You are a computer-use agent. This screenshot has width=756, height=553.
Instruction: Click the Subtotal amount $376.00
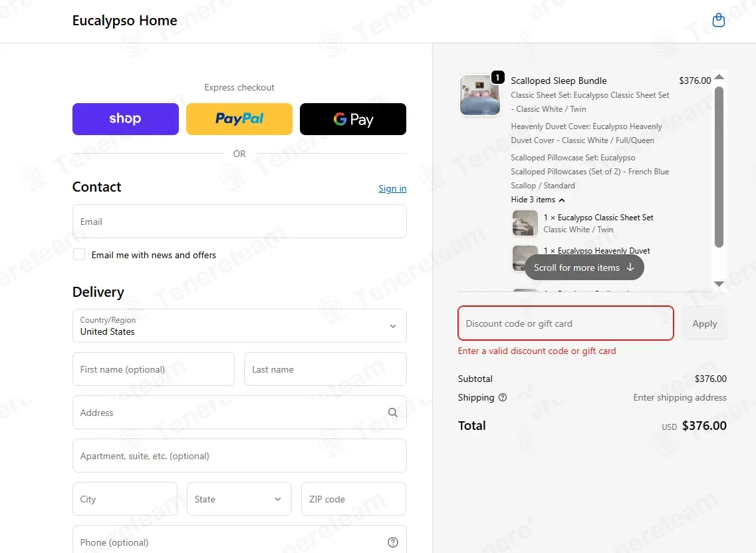point(710,379)
